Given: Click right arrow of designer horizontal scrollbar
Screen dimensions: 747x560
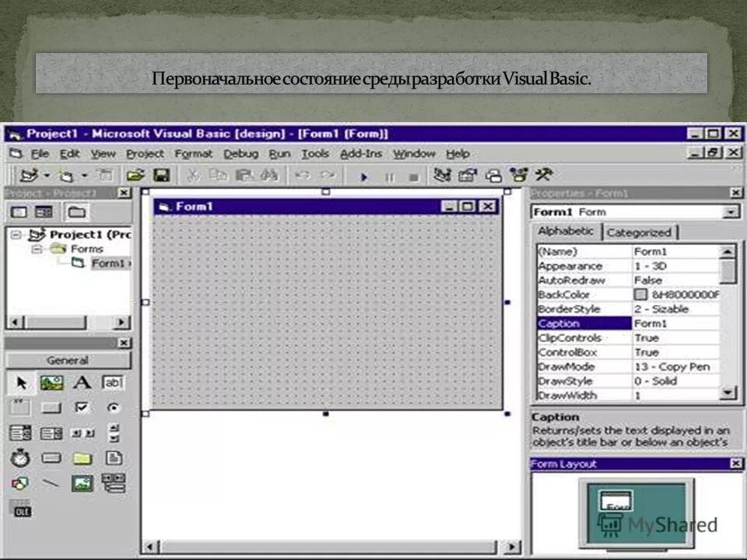Looking at the screenshot, I should (512, 546).
